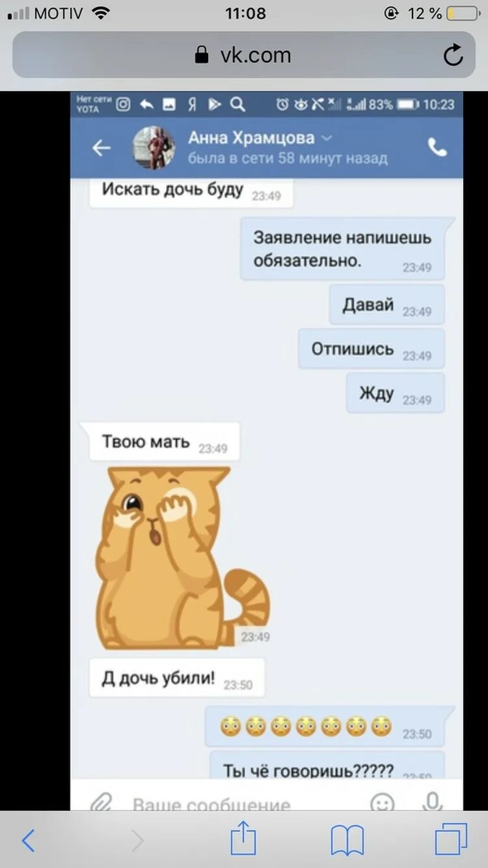
Task: Call Анна Храмцова with phone icon
Action: pyautogui.click(x=437, y=148)
